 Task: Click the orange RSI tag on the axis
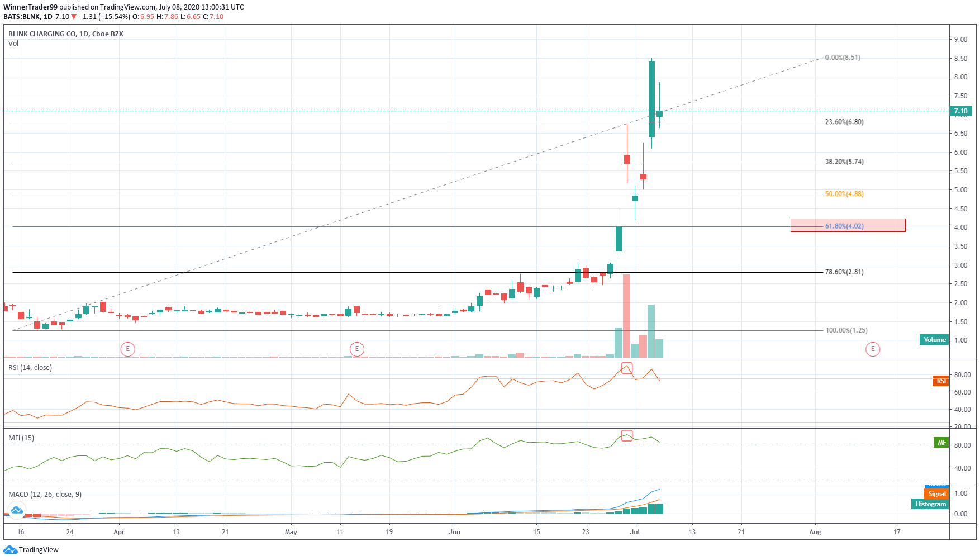point(941,381)
